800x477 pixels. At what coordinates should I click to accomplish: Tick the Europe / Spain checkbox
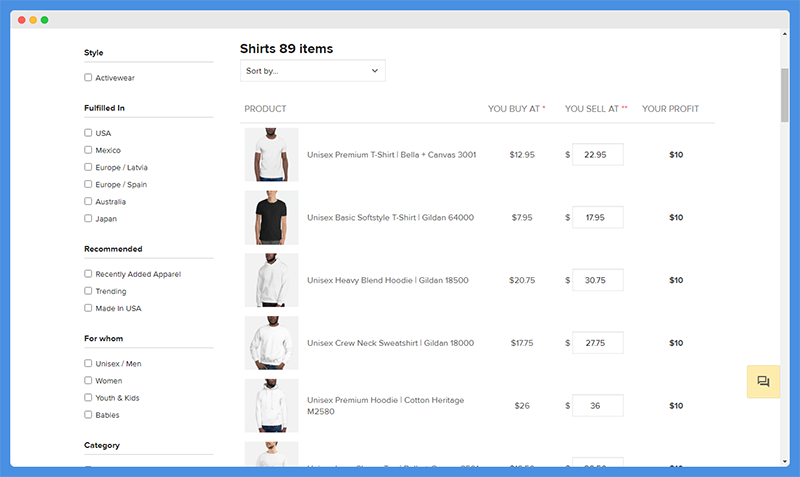(88, 184)
